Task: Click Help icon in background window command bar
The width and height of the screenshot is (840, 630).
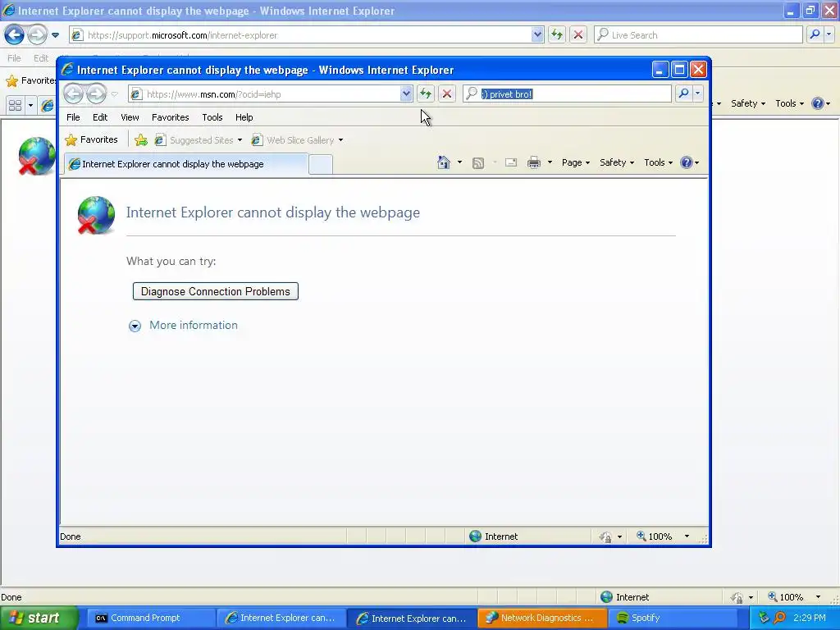Action: tap(818, 103)
